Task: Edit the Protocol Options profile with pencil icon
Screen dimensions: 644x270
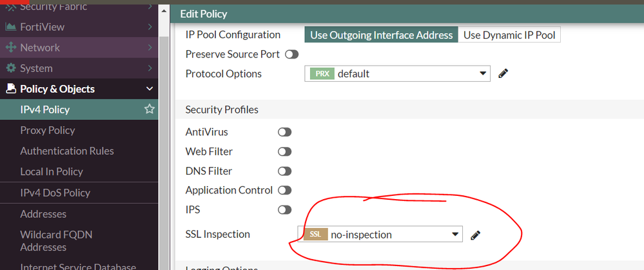Action: [x=503, y=74]
